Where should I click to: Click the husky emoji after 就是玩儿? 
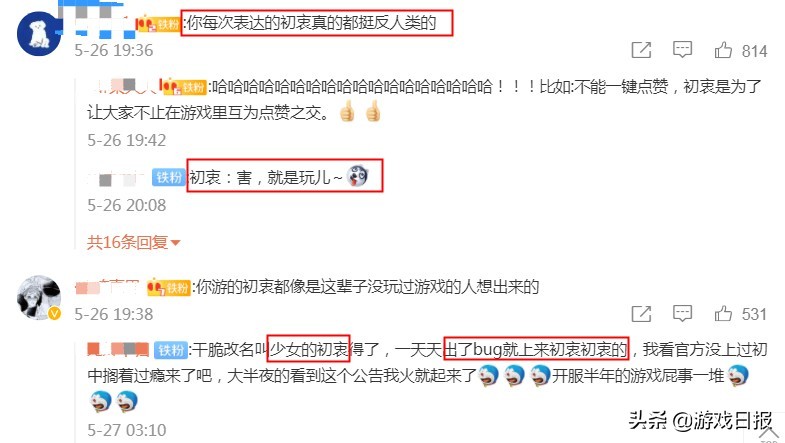(x=357, y=176)
